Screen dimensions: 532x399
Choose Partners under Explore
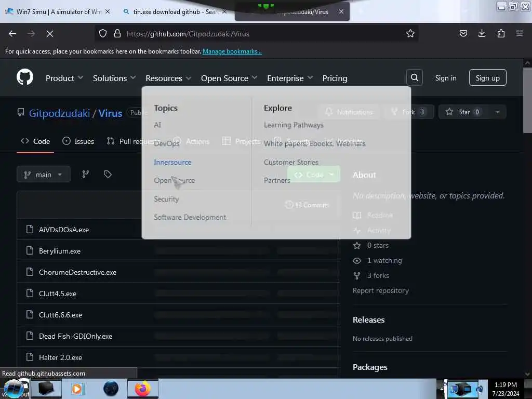277,180
